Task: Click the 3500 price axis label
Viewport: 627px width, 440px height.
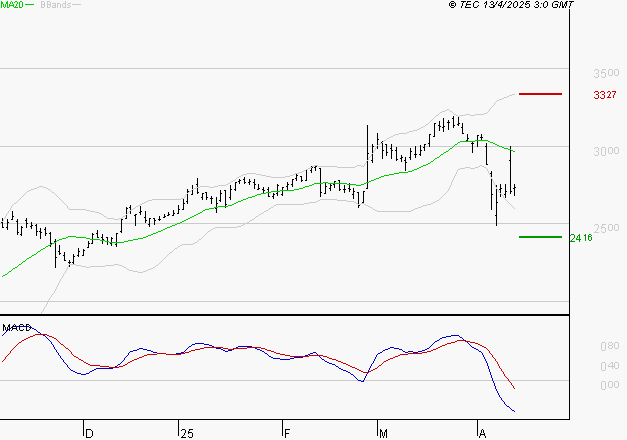Action: [604, 74]
